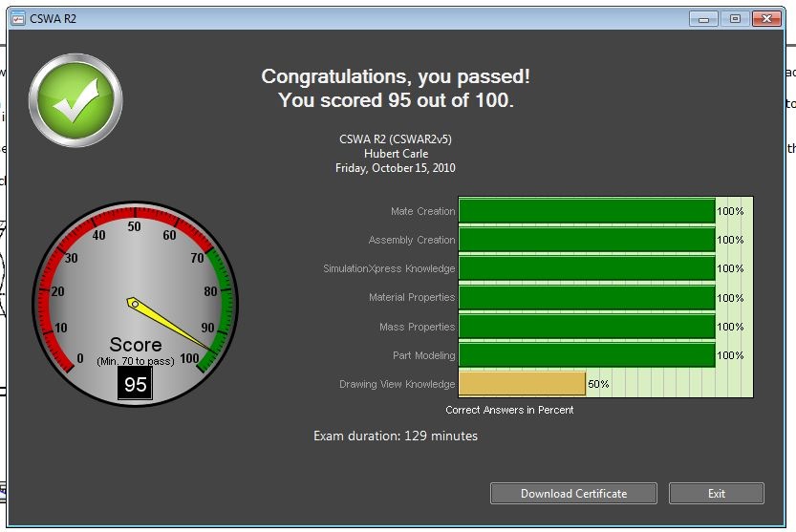
Task: Click the 'Congratulations, you passed!' heading
Action: (x=396, y=76)
